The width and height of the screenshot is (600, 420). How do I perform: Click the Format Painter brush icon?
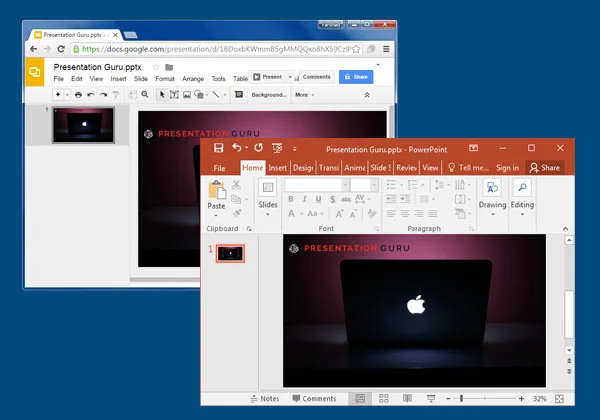pyautogui.click(x=237, y=213)
